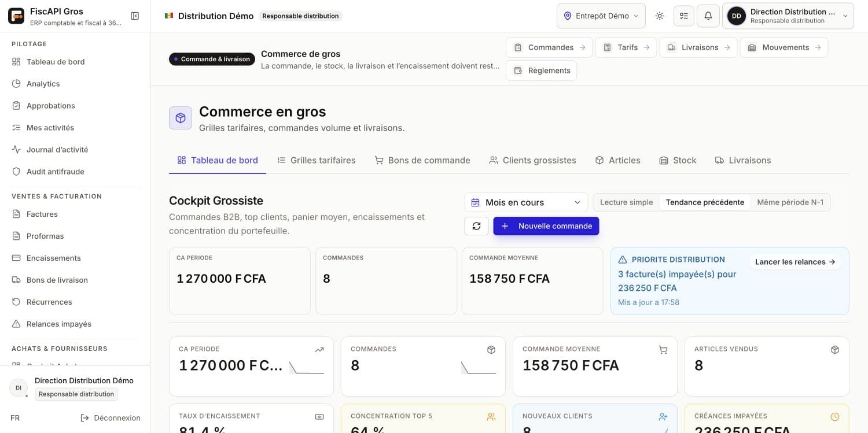This screenshot has width=868, height=433.
Task: Click the COMMANDES sparkline chart
Action: [479, 368]
